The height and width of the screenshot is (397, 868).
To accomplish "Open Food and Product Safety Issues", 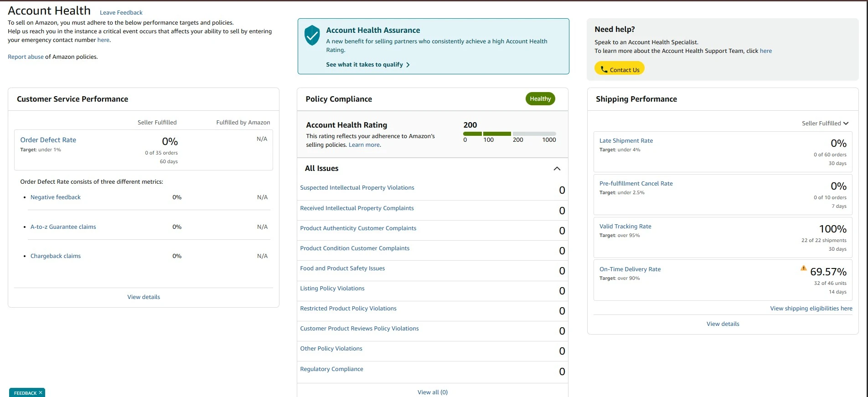I will 342,268.
